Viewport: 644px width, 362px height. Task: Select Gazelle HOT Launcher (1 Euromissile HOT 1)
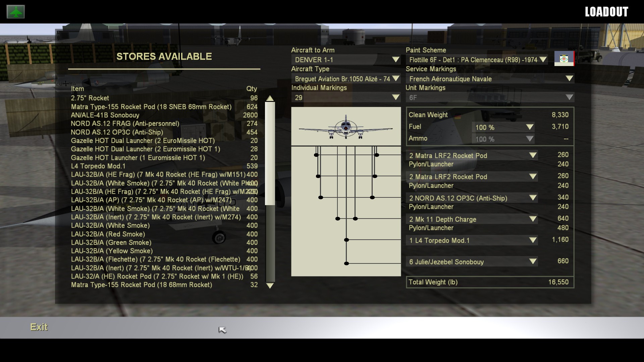click(164, 158)
